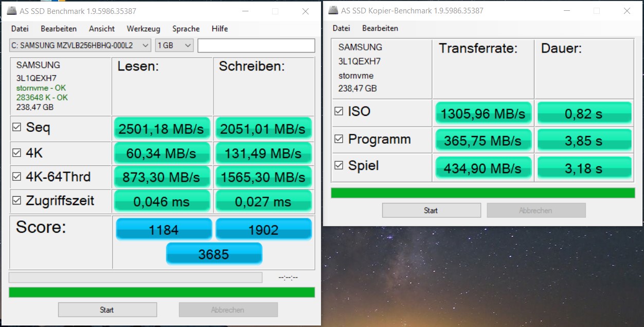Click the write access time 0,027 ms

(263, 201)
